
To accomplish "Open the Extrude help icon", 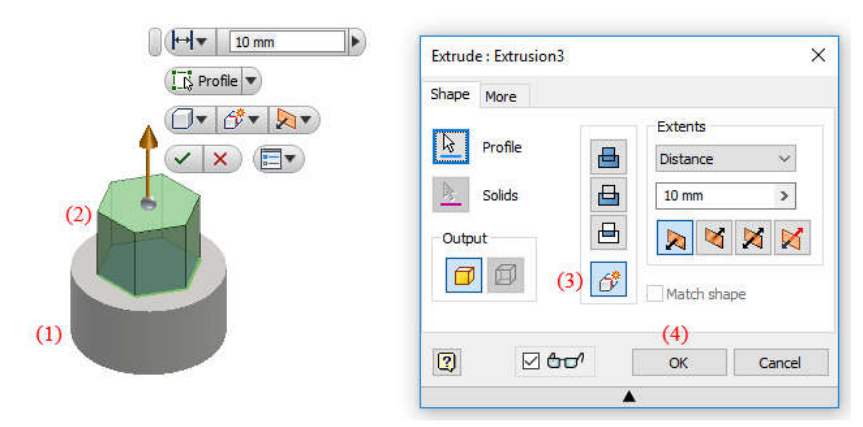I will click(x=448, y=363).
